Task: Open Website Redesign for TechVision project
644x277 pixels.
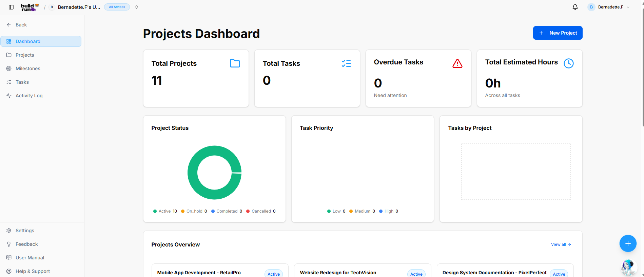Action: click(x=363, y=271)
